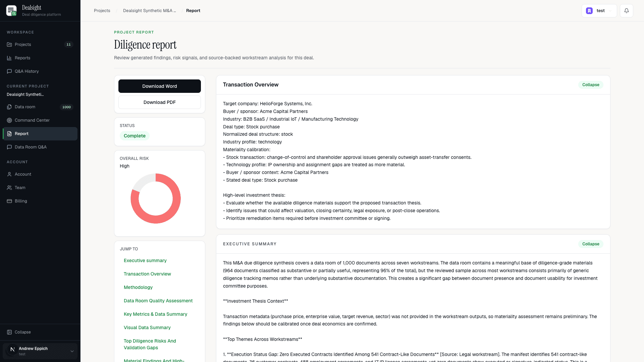Click the Dealsight logo icon

tap(11, 10)
